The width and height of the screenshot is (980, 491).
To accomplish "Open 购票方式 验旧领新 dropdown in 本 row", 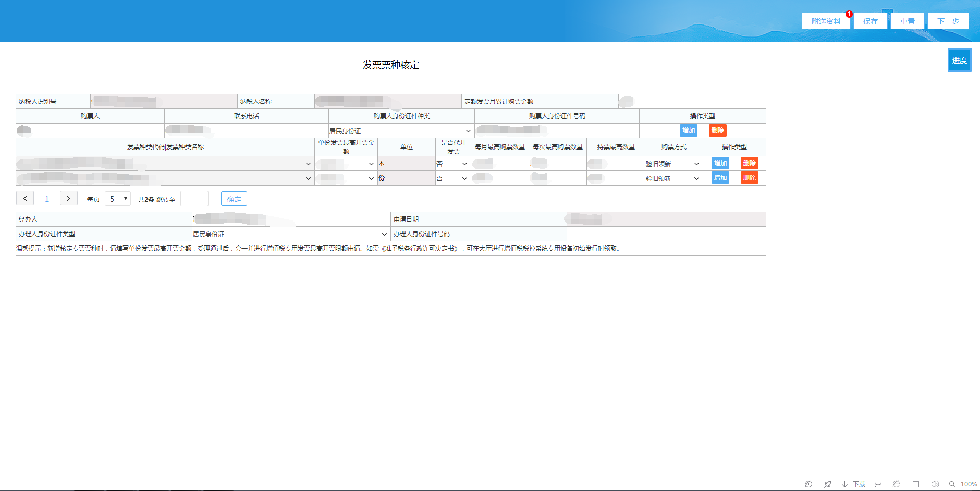I will (x=673, y=164).
